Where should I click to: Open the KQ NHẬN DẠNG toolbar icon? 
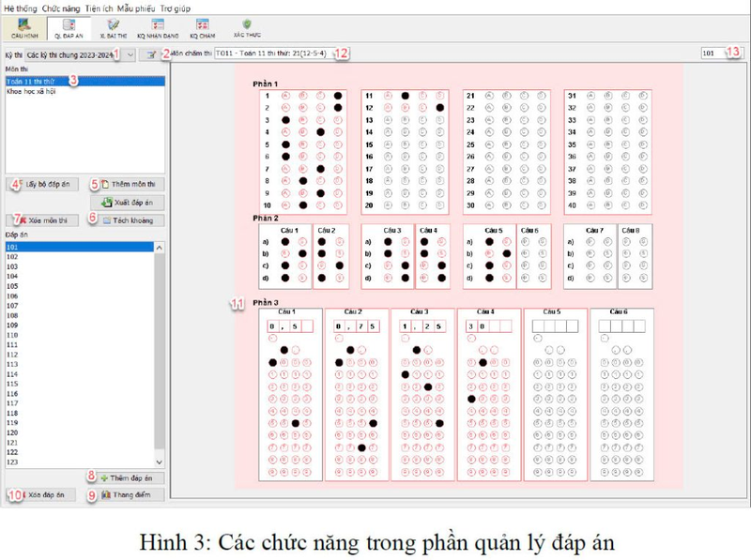158,28
